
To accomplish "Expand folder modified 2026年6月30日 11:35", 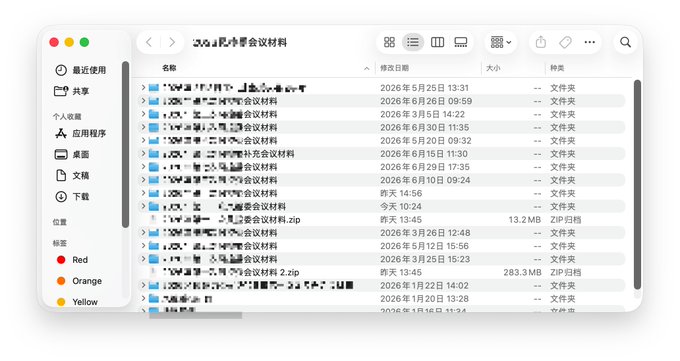I will click(x=143, y=128).
